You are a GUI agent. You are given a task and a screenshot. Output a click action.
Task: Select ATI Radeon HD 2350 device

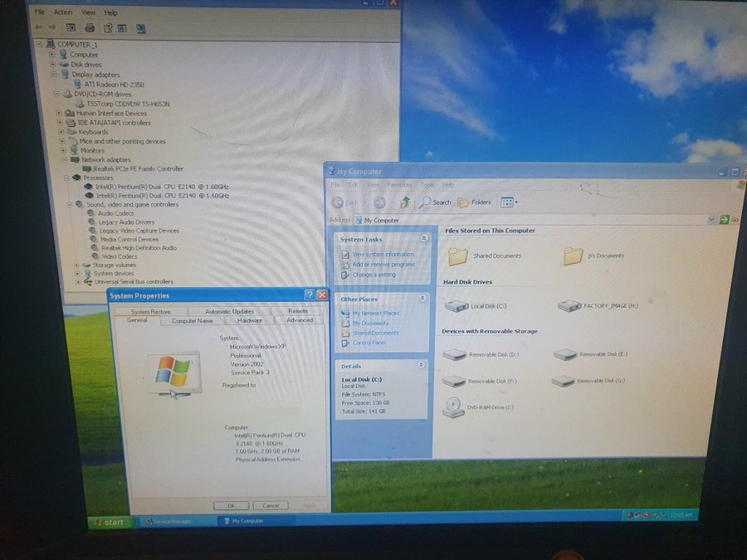[114, 84]
